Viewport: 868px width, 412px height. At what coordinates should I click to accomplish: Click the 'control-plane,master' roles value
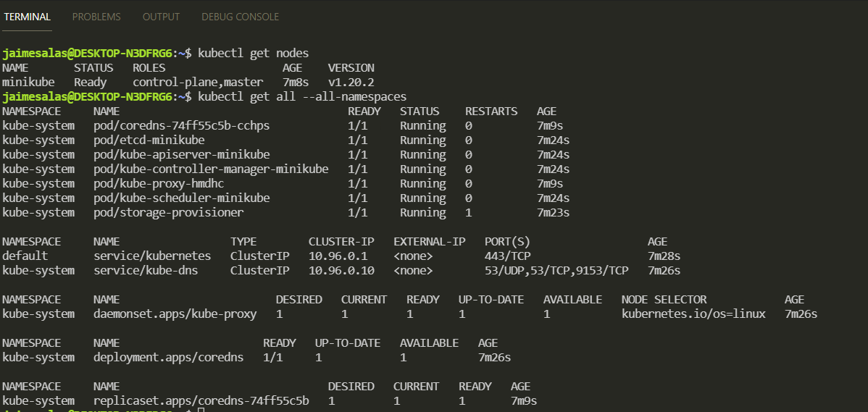tap(199, 83)
